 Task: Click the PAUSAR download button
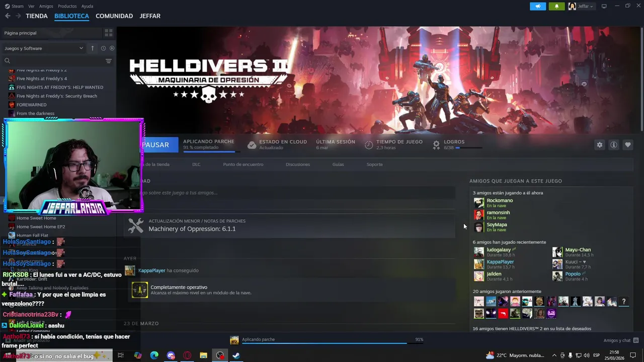click(x=158, y=145)
